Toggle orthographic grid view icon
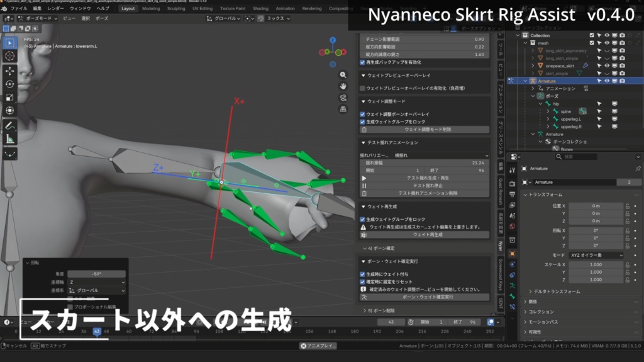Viewport: 644px width, 362px height. 343,110
